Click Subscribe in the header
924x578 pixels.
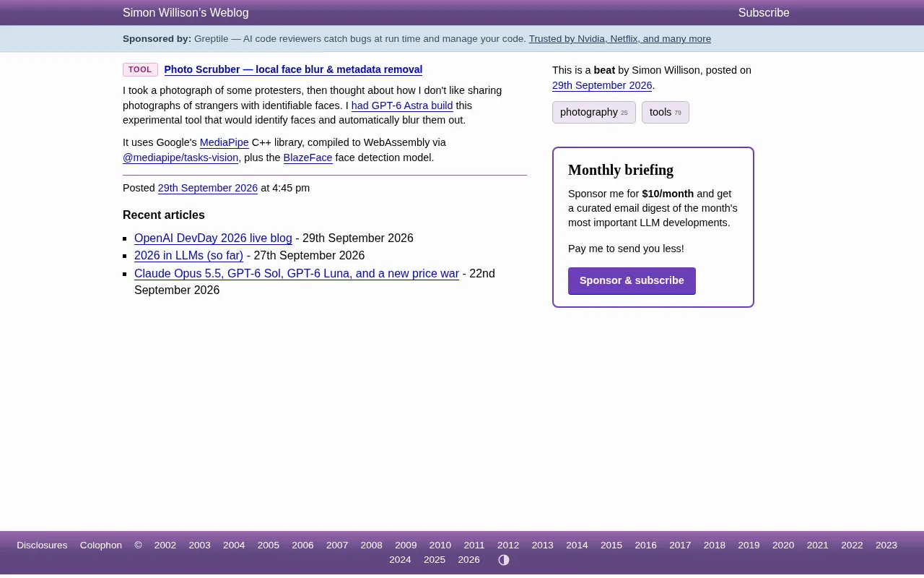(x=764, y=13)
